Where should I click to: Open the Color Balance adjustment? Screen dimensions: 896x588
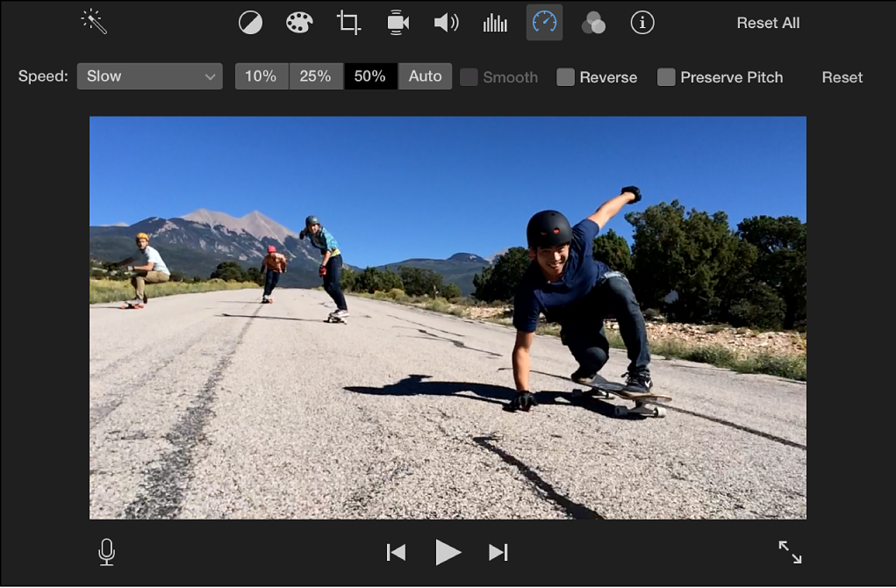(x=250, y=23)
